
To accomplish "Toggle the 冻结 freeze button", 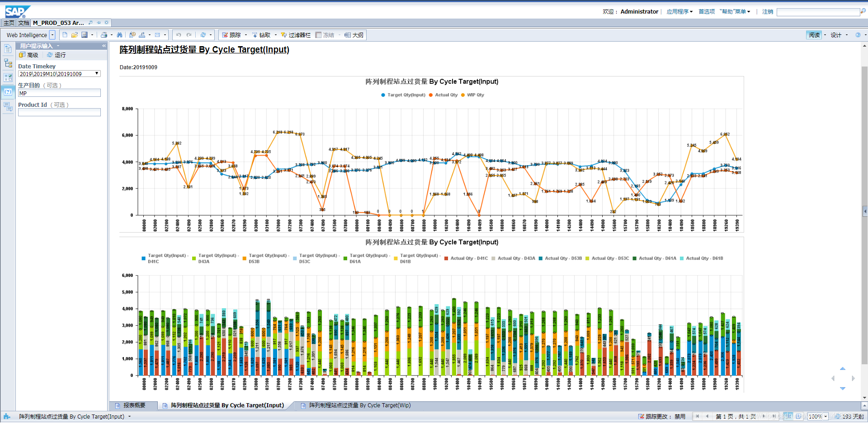I will click(x=325, y=35).
